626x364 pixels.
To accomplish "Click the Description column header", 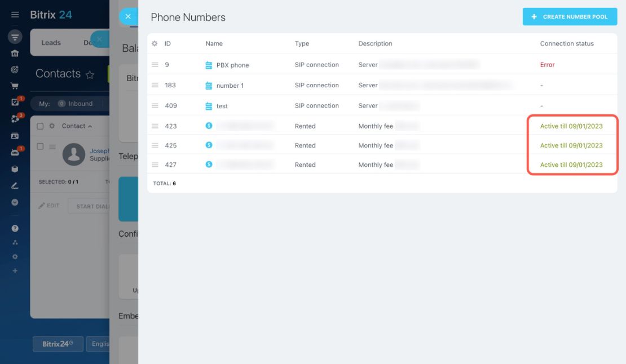I will (375, 43).
